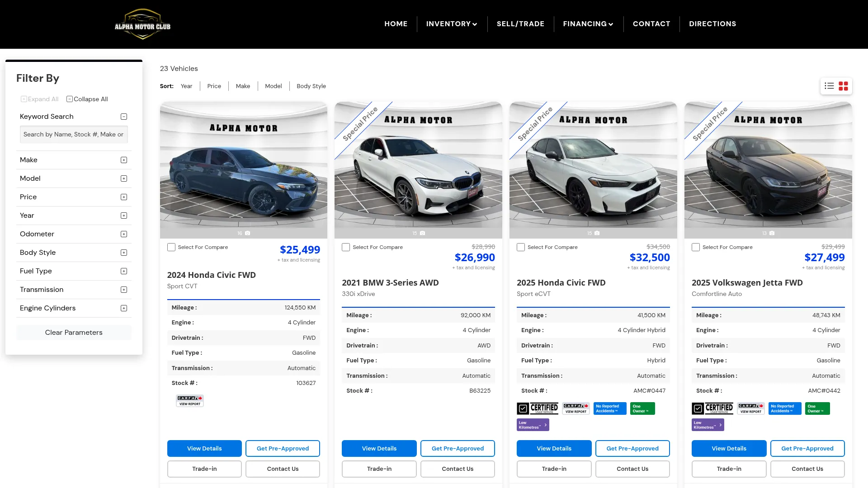
Task: Tick Select For Compare on 2024 Honda Civic
Action: coord(171,247)
